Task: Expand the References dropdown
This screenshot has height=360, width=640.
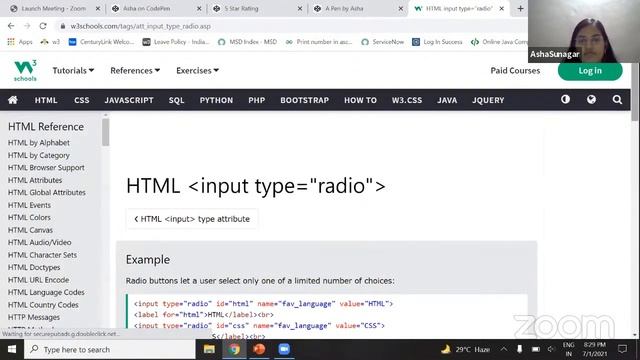Action: tap(135, 71)
